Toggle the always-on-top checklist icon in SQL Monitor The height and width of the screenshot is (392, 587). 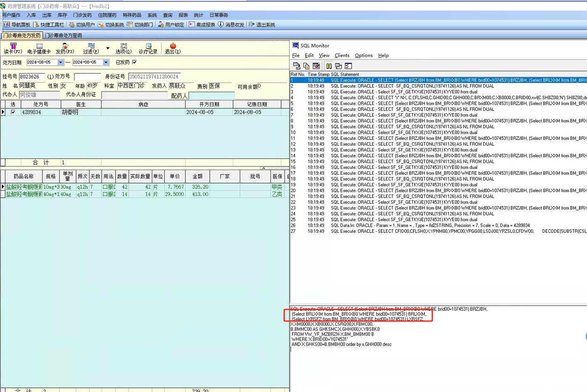pyautogui.click(x=348, y=66)
